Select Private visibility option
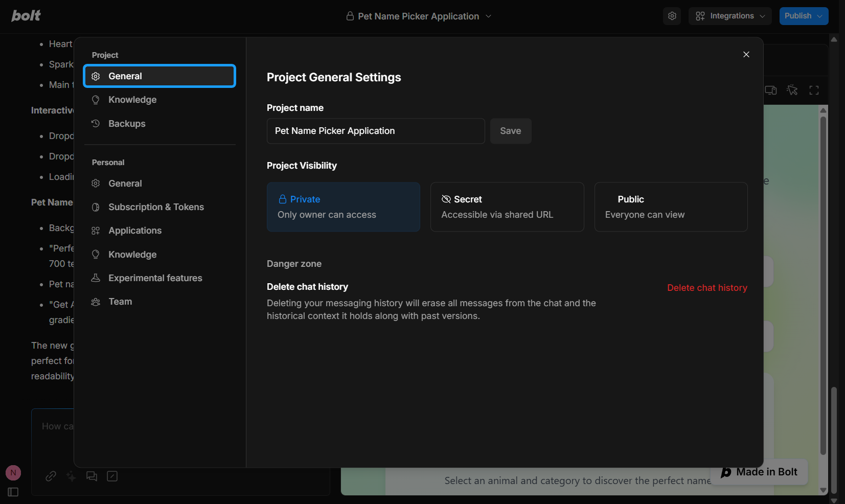The height and width of the screenshot is (504, 845). 344,207
